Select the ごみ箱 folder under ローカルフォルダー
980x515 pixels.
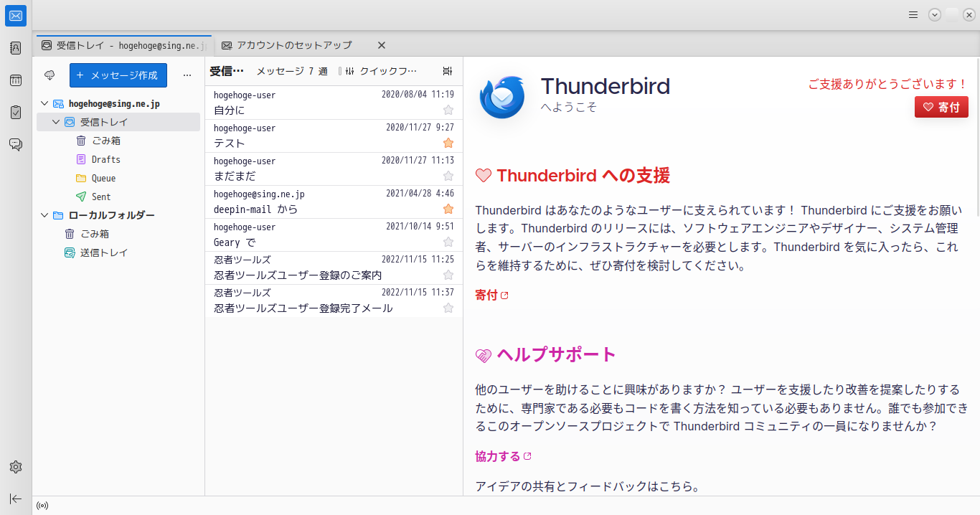pyautogui.click(x=118, y=234)
